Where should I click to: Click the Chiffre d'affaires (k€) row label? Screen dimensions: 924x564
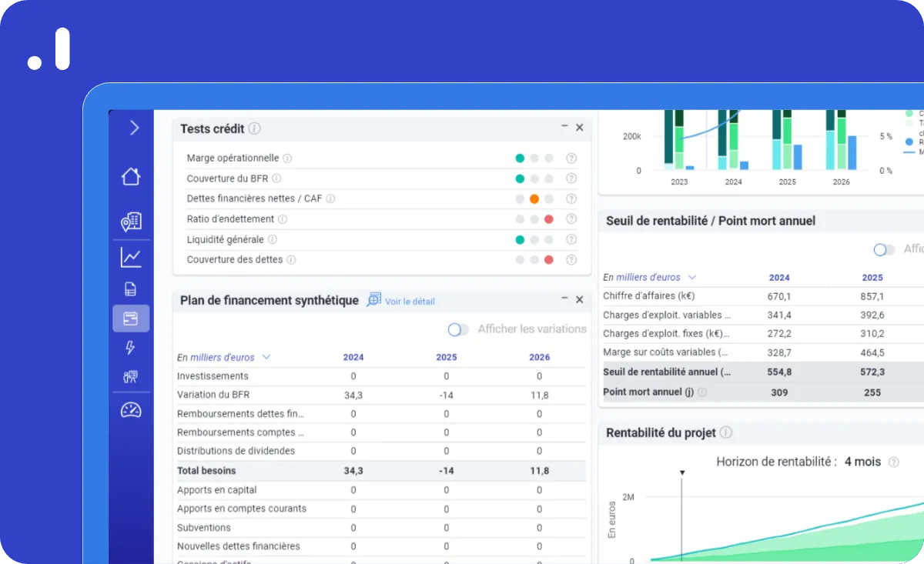650,295
